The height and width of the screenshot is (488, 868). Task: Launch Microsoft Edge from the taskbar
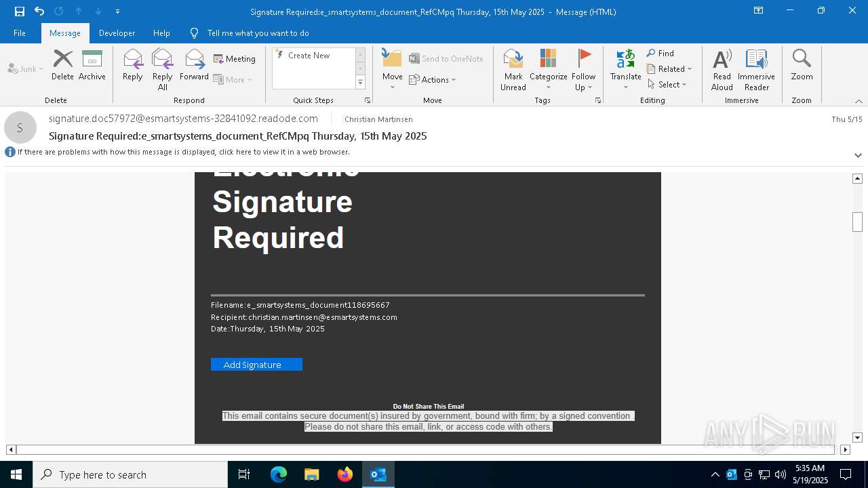click(x=279, y=474)
